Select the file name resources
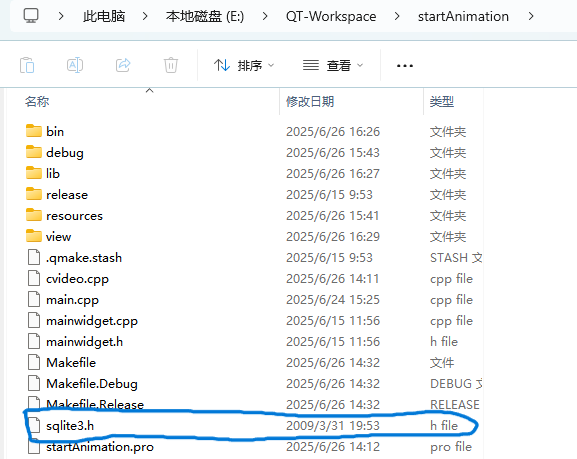 point(74,215)
